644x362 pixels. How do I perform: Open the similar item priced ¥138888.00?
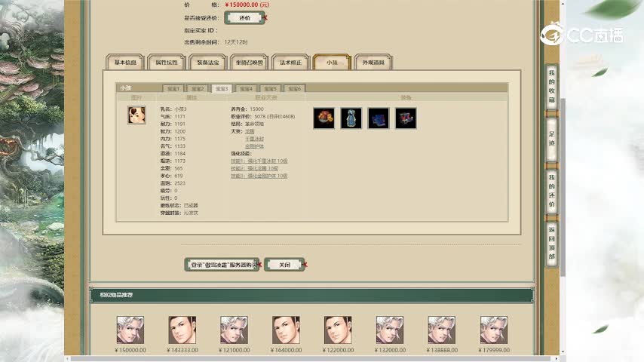pos(441,330)
